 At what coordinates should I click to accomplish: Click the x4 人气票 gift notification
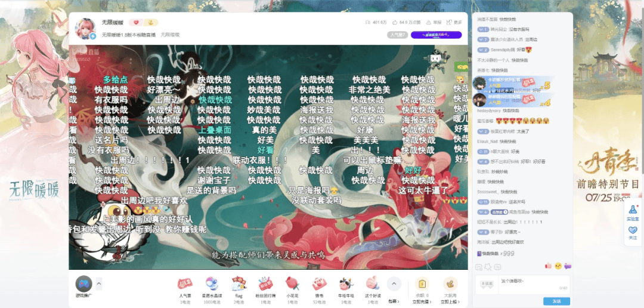512,100
